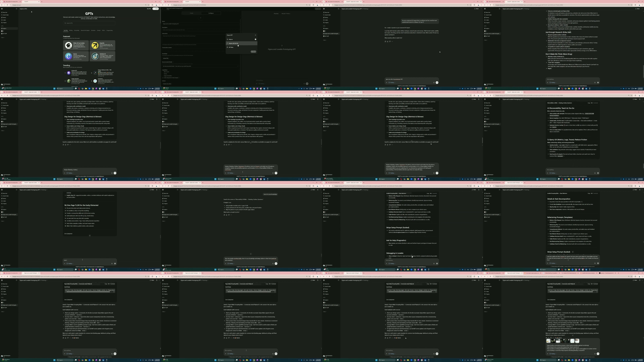
Task: Enable Code Interpreter & Data Analysis checkbox
Action: click(163, 78)
